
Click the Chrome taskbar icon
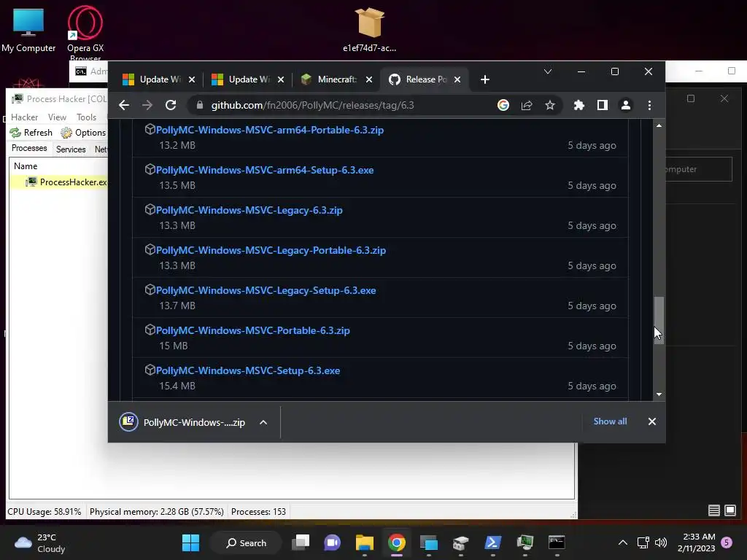[x=396, y=542]
